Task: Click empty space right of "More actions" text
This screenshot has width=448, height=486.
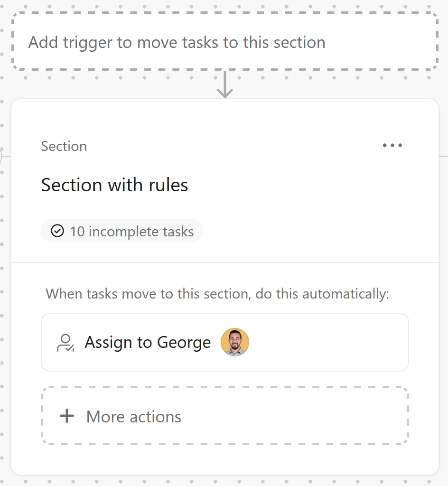Action: 294,417
